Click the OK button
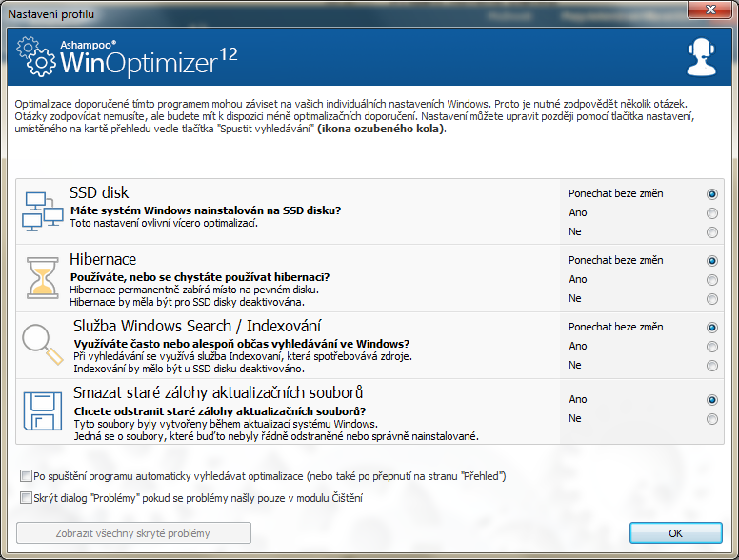 tap(675, 533)
